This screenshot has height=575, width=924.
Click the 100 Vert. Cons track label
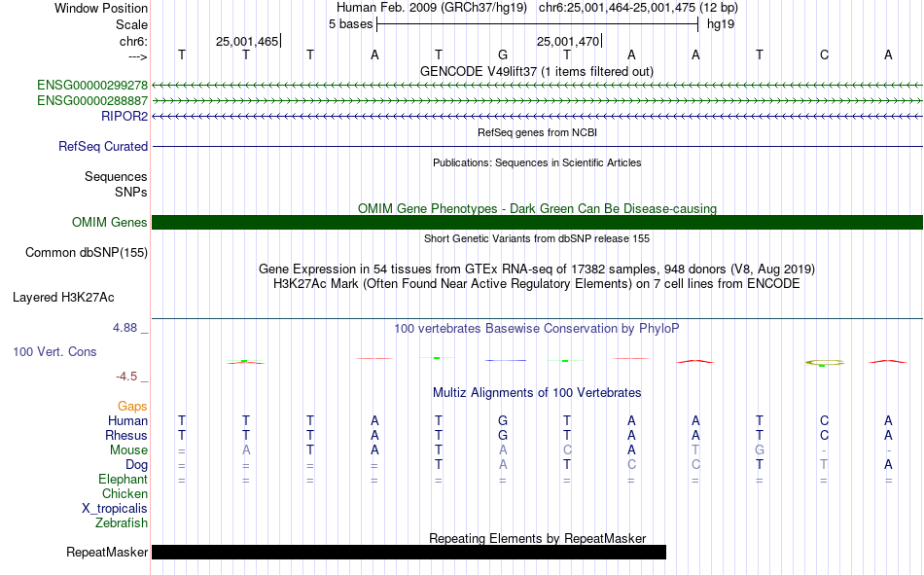(x=54, y=351)
